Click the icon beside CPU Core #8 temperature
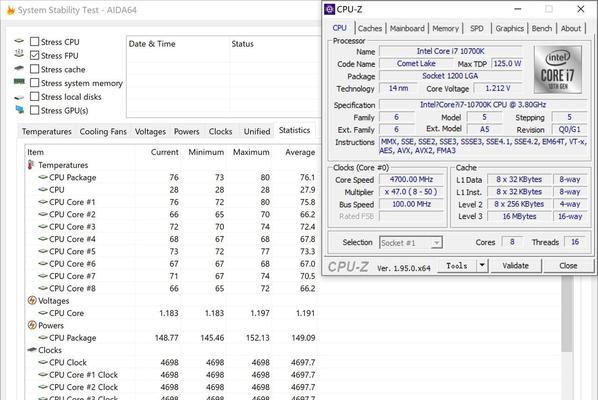This screenshot has height=400, width=598. [x=43, y=288]
